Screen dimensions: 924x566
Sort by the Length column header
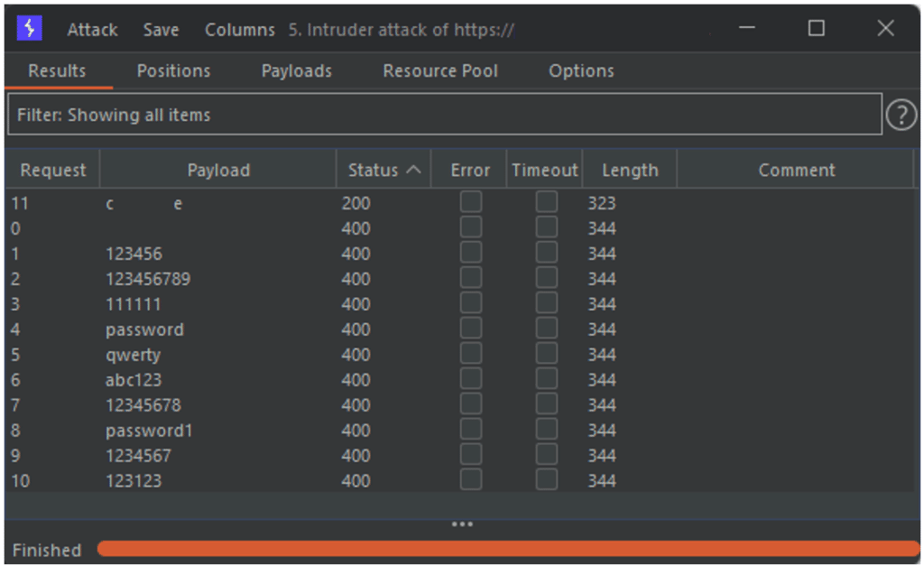pos(630,170)
